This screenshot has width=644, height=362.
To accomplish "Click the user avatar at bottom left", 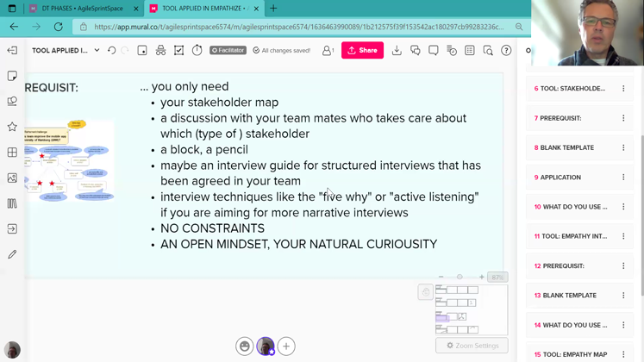I will 12,350.
